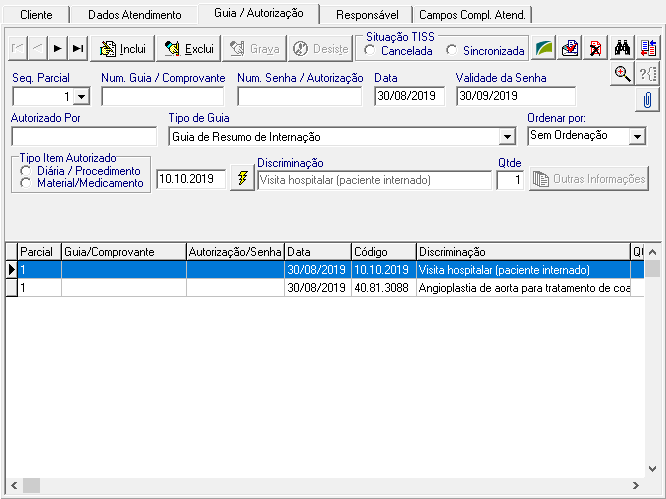Click the red-blue arrows swap icon
Screen dimensions: 666x499
648,48
